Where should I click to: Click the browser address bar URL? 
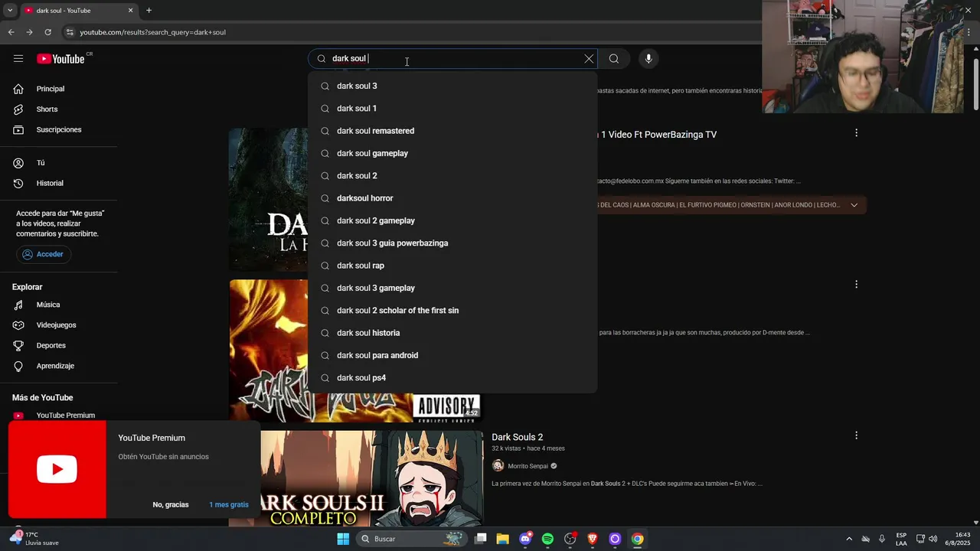152,32
